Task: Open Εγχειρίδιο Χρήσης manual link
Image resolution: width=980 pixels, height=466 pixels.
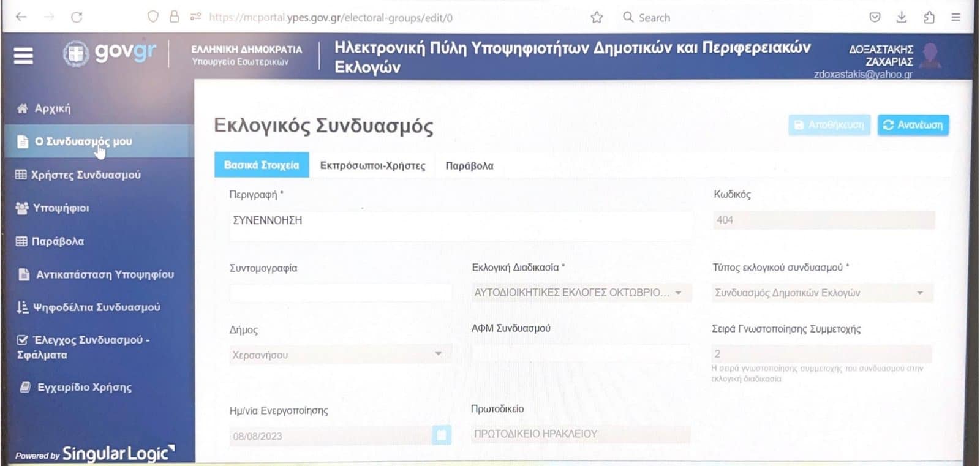Action: tap(85, 387)
